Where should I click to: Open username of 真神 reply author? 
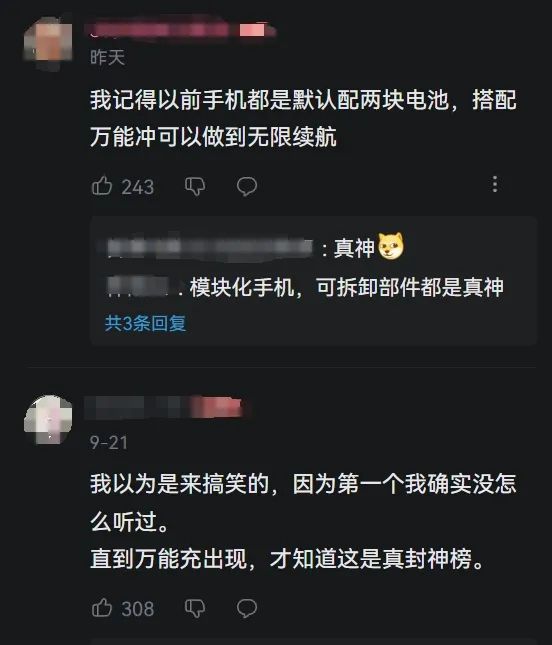pyautogui.click(x=210, y=248)
